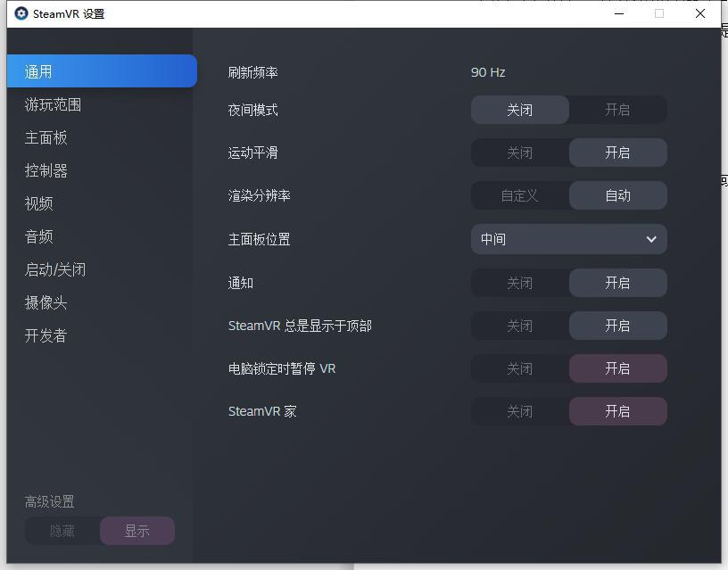Click the SteamVR logo icon in title bar
This screenshot has height=570, width=728.
pos(21,13)
